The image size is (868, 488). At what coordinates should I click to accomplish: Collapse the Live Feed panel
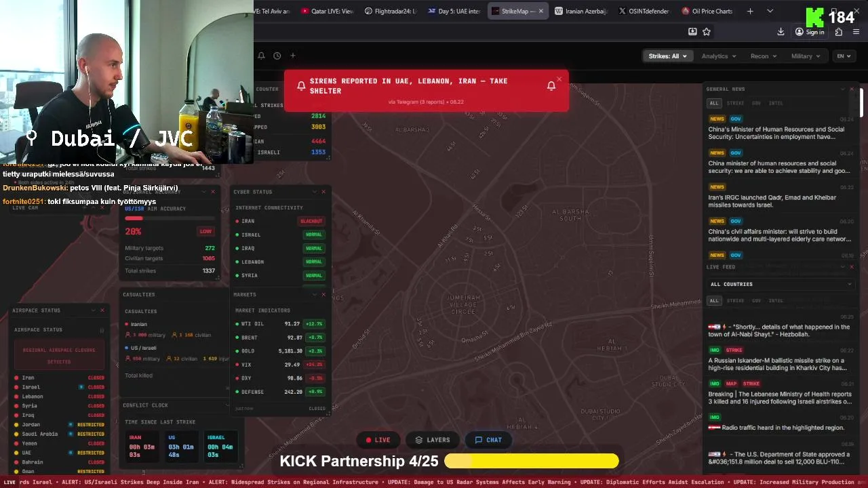[843, 267]
